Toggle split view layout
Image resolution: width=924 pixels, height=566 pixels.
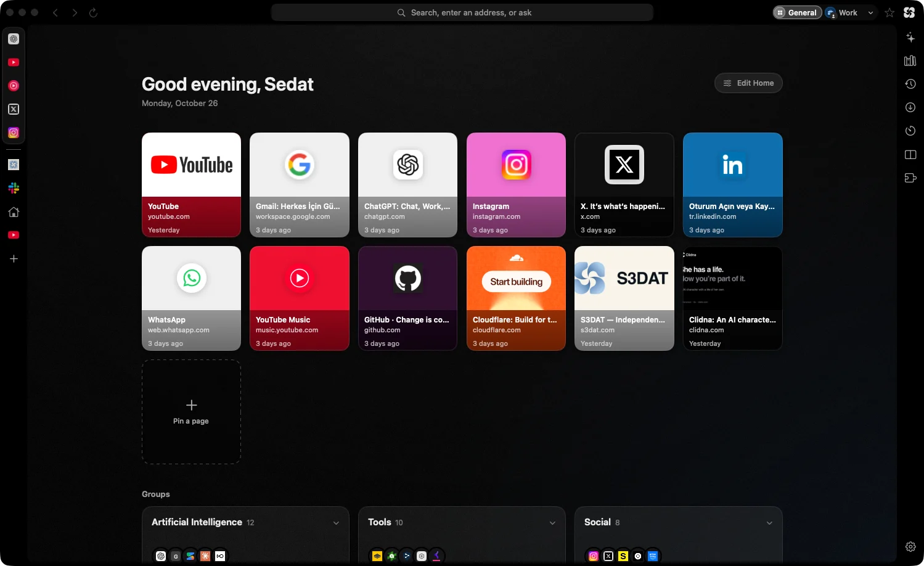point(910,155)
